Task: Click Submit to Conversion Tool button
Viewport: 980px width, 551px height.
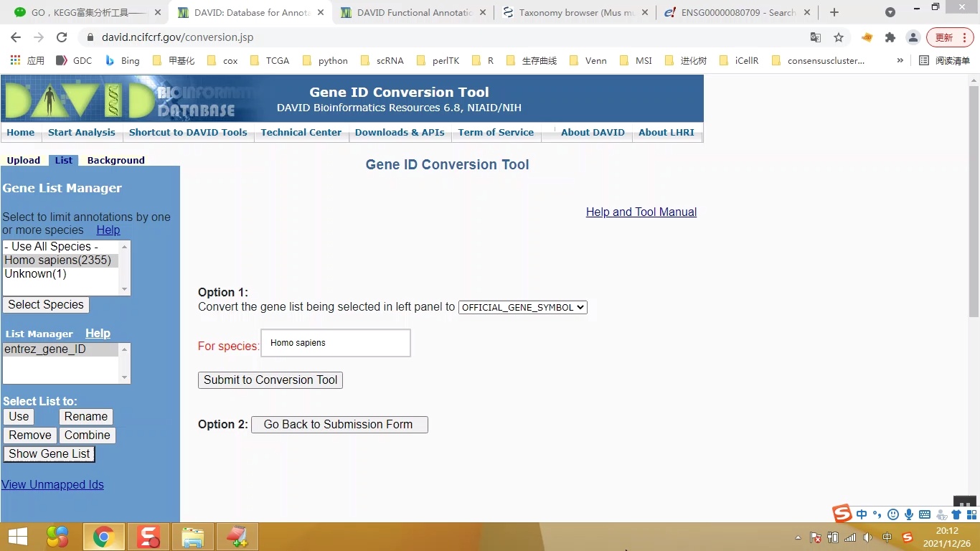Action: [x=270, y=380]
